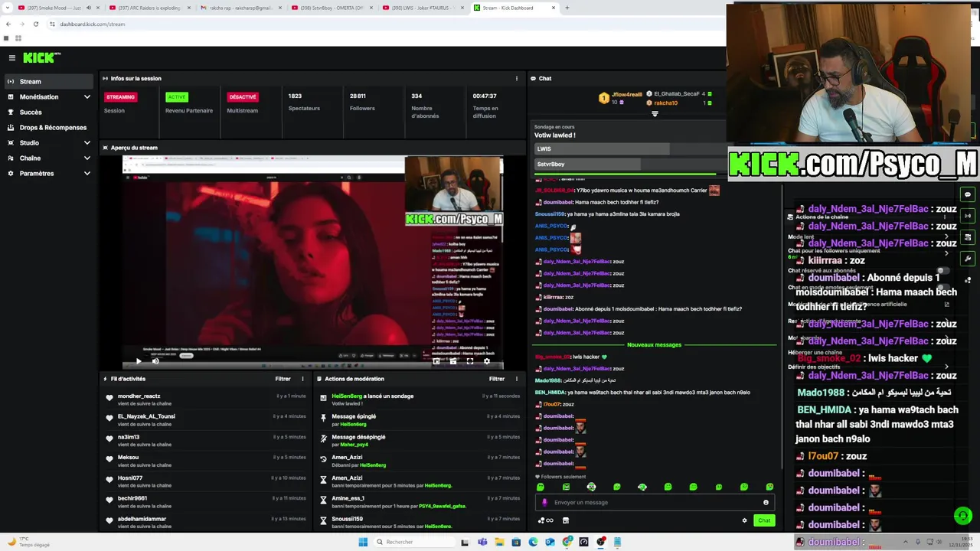Go back in the browser
The height and width of the screenshot is (551, 980).
(x=8, y=24)
